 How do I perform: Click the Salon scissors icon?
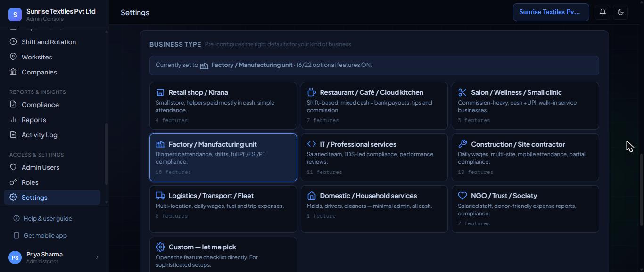pyautogui.click(x=462, y=92)
